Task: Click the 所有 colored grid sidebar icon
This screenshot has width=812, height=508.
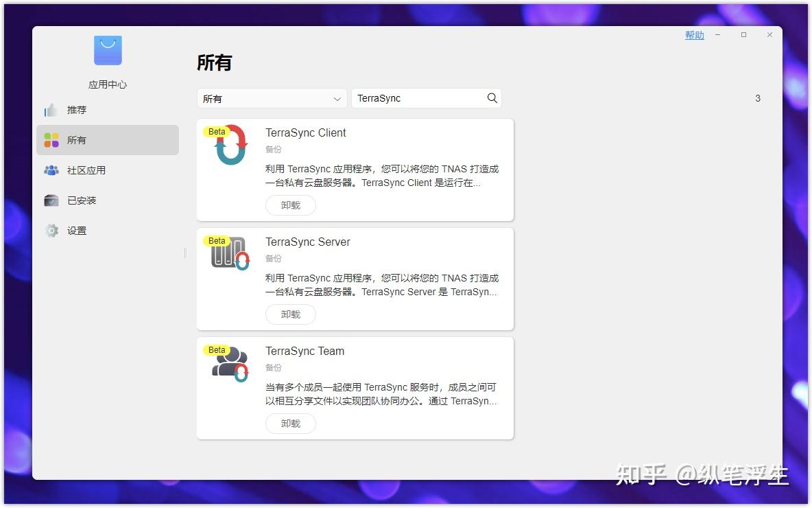Action: click(51, 139)
